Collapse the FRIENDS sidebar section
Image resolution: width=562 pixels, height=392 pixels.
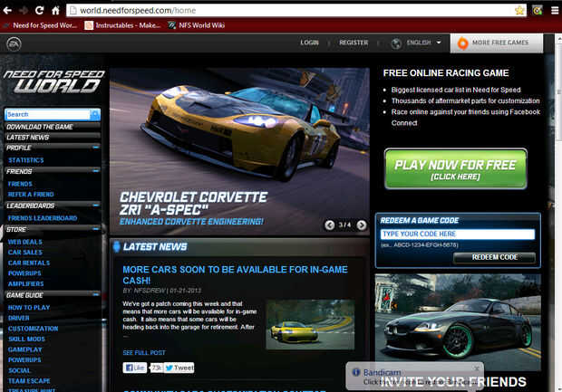coord(96,171)
